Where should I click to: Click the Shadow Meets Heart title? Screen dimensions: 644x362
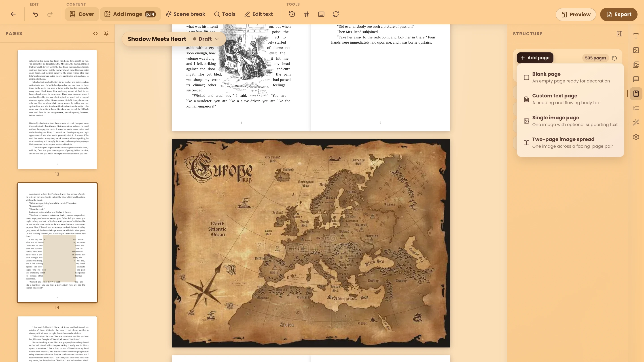[x=157, y=39]
